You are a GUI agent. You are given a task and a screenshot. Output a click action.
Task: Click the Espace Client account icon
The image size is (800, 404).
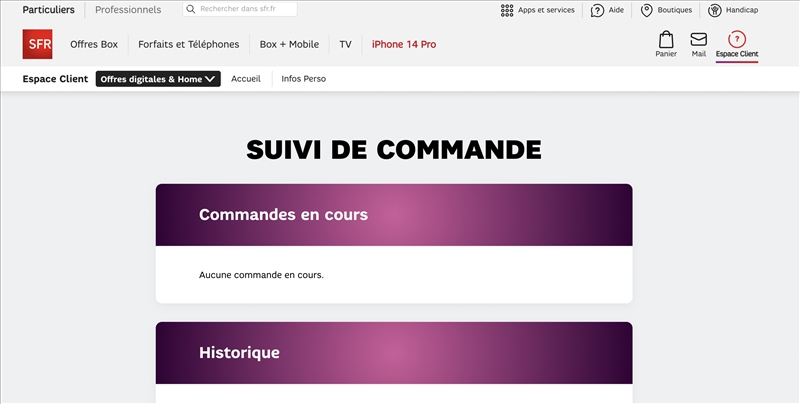click(x=736, y=40)
